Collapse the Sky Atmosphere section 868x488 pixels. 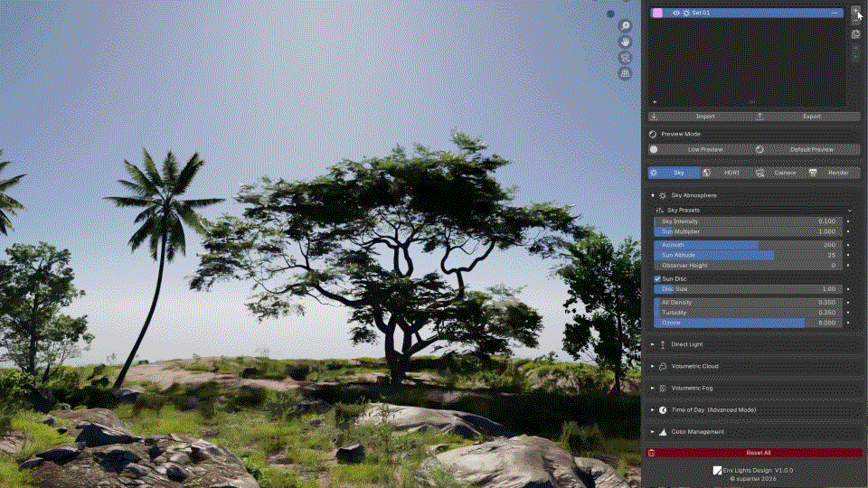(653, 195)
